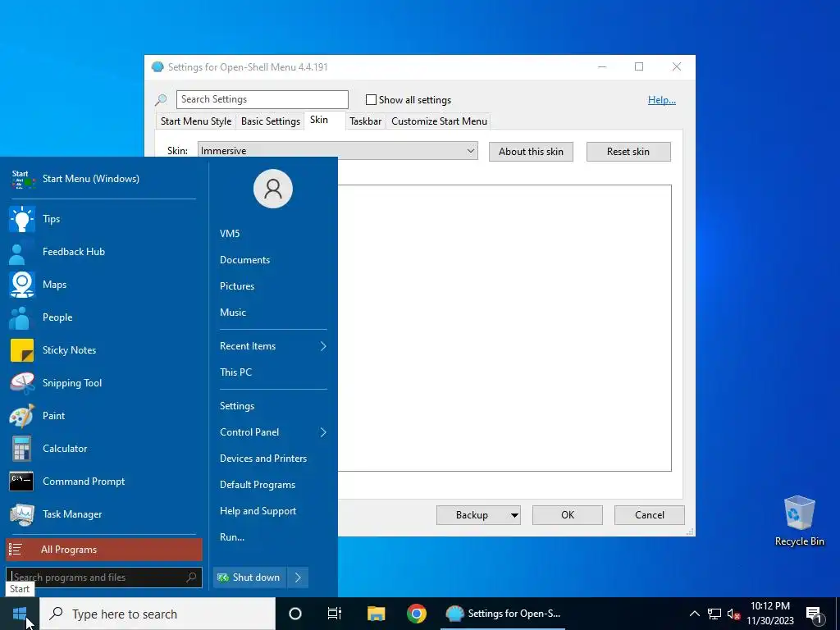
Task: Show hidden system tray icons
Action: click(694, 614)
